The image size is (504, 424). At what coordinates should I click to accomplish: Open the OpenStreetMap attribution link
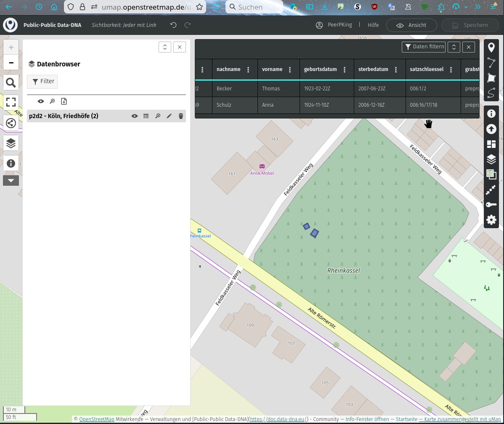96,419
